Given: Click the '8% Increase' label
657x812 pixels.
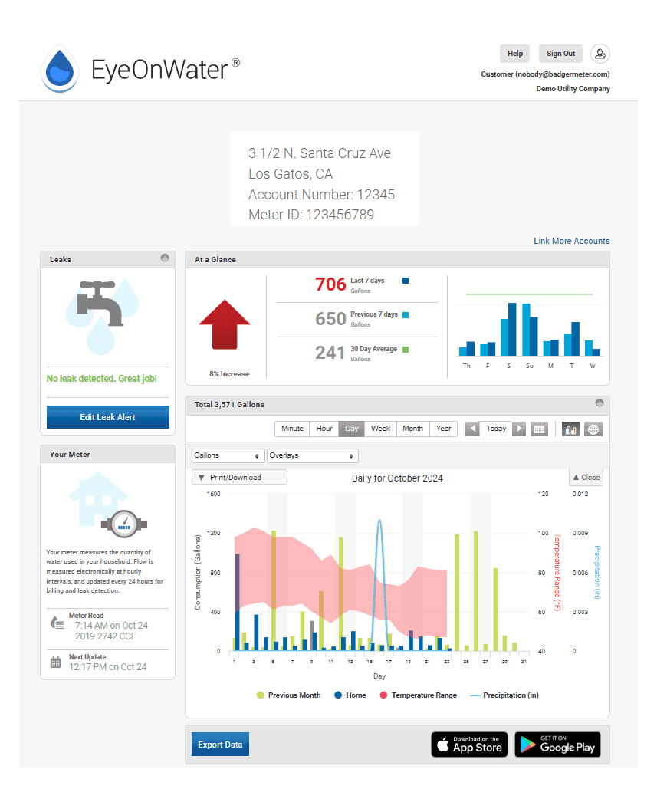Looking at the screenshot, I should pyautogui.click(x=229, y=374).
